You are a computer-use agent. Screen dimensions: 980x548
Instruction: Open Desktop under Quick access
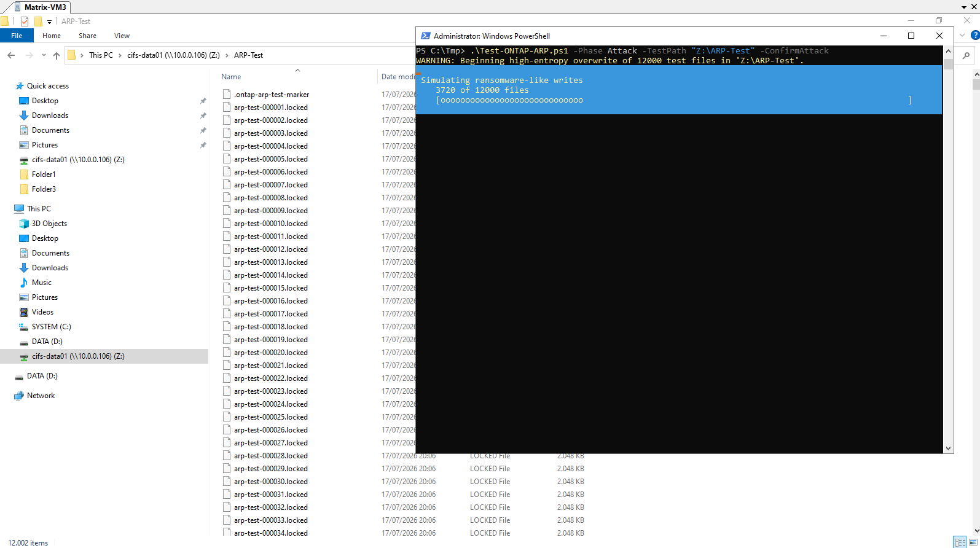45,101
